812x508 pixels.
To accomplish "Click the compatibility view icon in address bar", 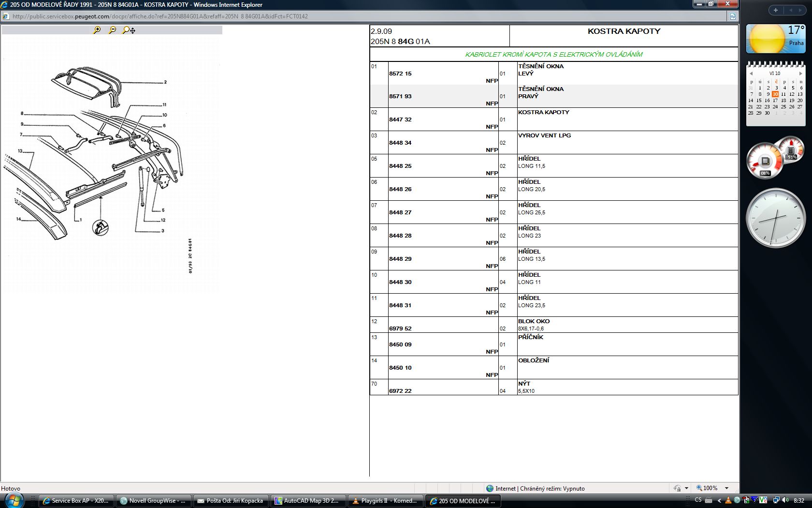I will (x=733, y=16).
